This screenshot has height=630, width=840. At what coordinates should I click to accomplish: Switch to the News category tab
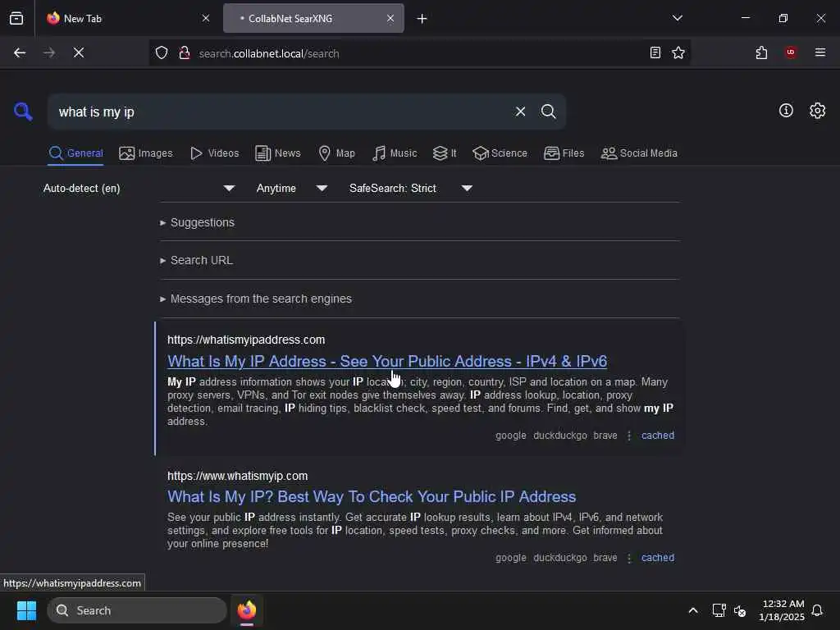click(277, 153)
